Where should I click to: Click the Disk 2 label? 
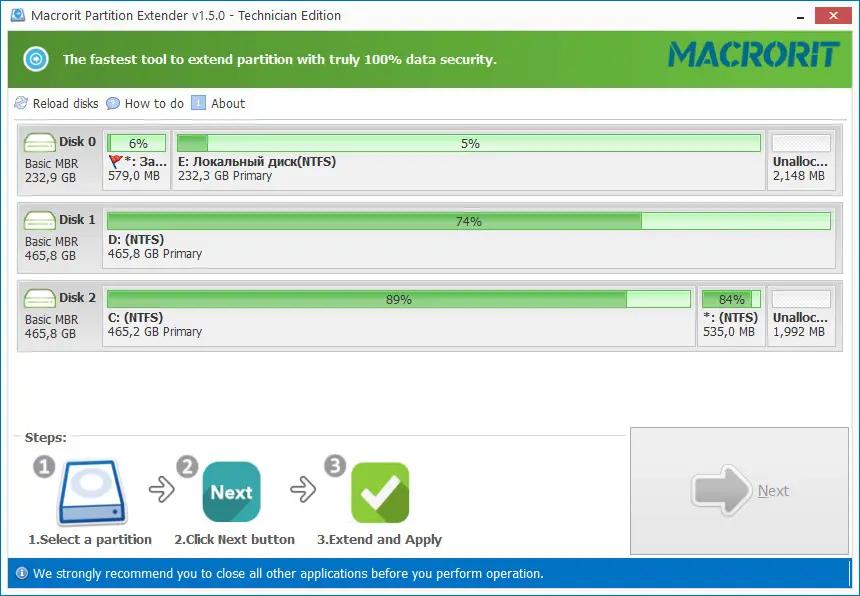77,297
